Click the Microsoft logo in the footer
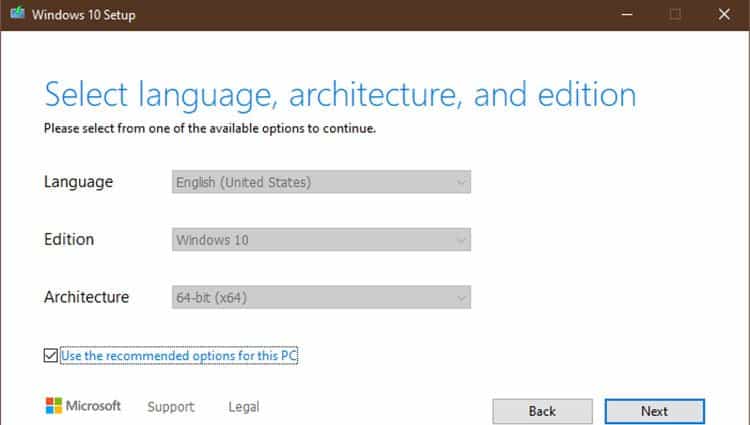The width and height of the screenshot is (750, 425). click(x=83, y=406)
